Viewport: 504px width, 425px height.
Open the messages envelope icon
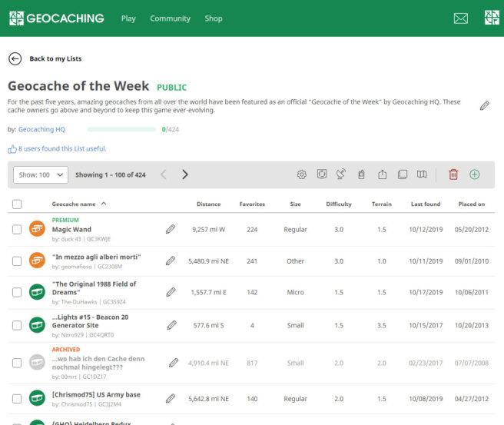tap(460, 18)
